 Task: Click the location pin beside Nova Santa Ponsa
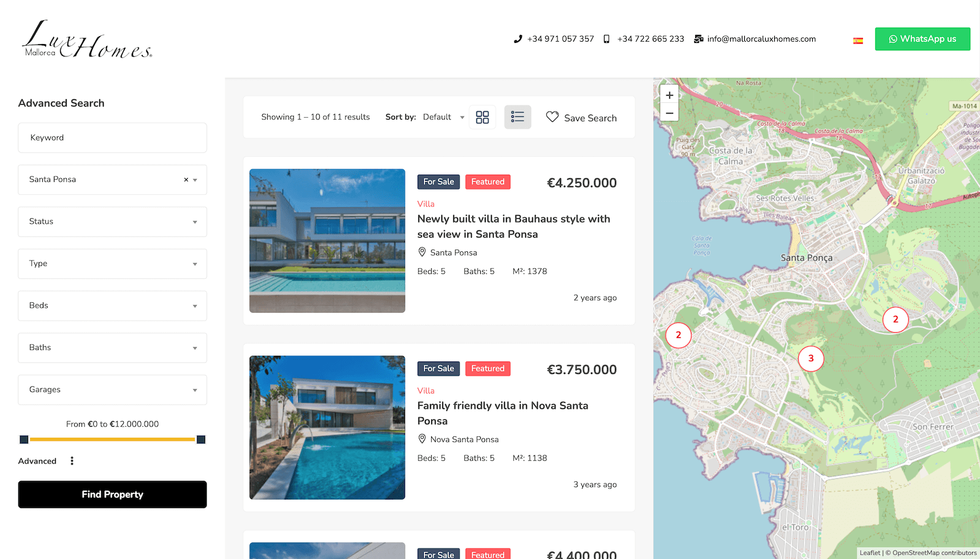click(421, 439)
